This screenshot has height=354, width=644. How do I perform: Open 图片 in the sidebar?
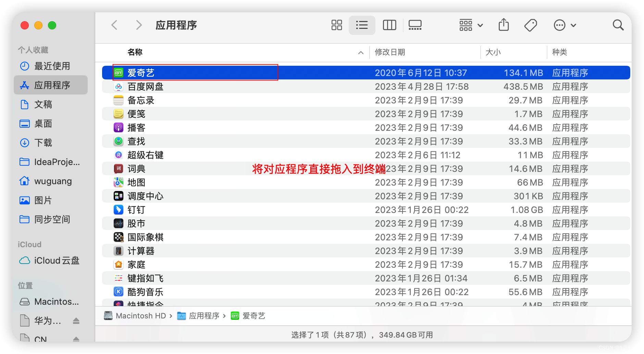click(51, 200)
